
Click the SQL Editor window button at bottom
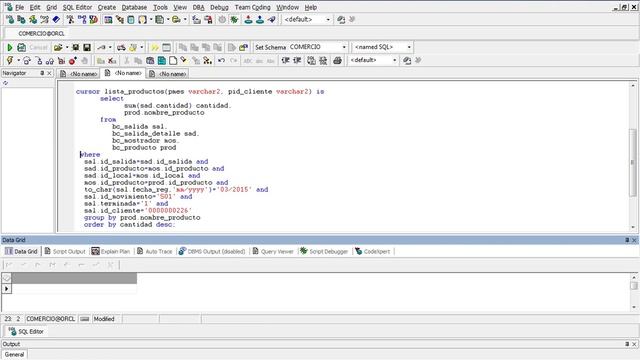[x=26, y=331]
